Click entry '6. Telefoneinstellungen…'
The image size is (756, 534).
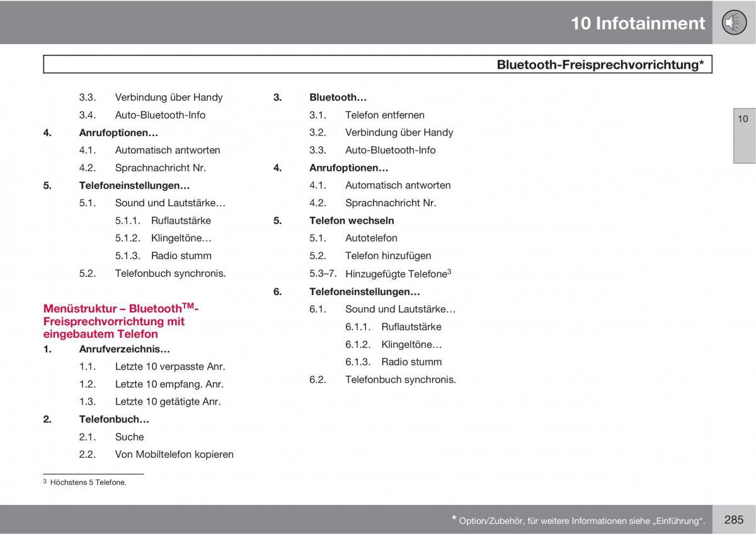click(346, 292)
